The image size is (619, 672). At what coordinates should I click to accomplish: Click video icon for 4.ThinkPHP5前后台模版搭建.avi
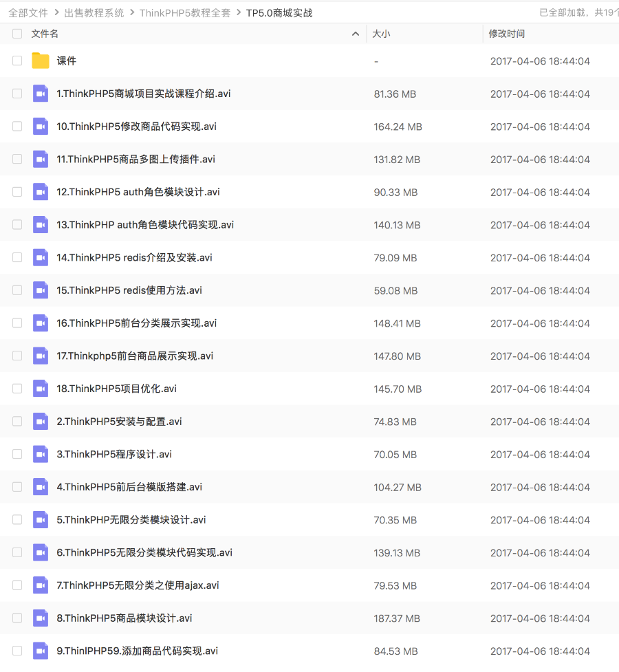pyautogui.click(x=41, y=487)
